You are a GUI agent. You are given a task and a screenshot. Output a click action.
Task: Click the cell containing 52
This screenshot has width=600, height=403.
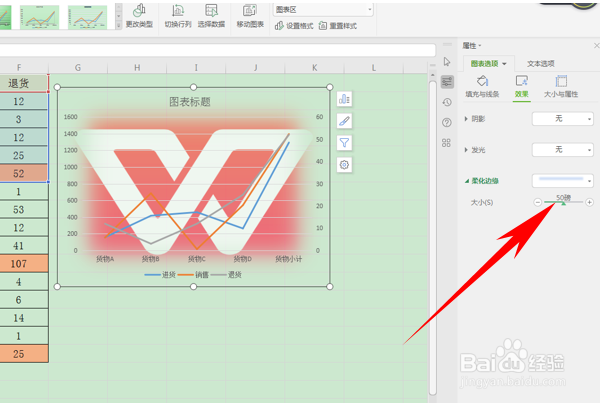[24, 173]
